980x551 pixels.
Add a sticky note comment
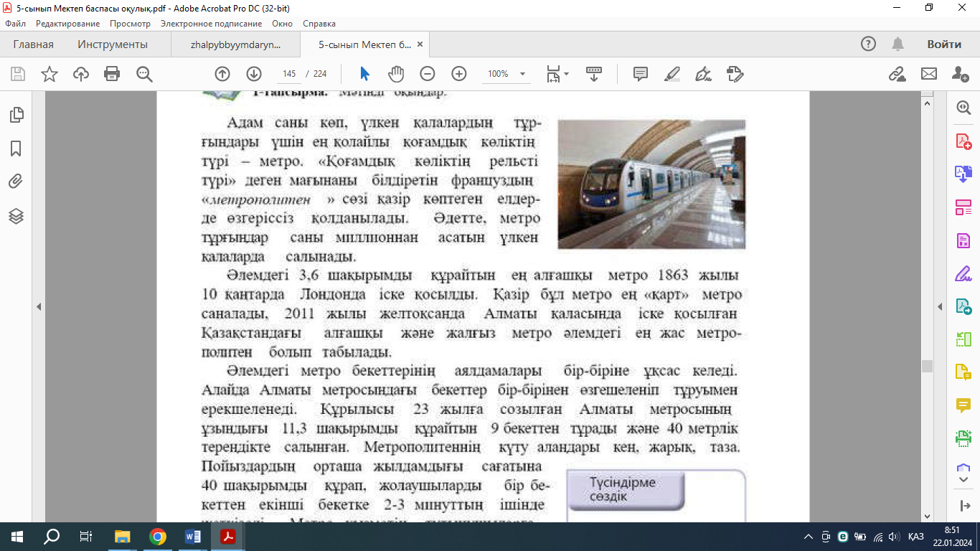641,74
